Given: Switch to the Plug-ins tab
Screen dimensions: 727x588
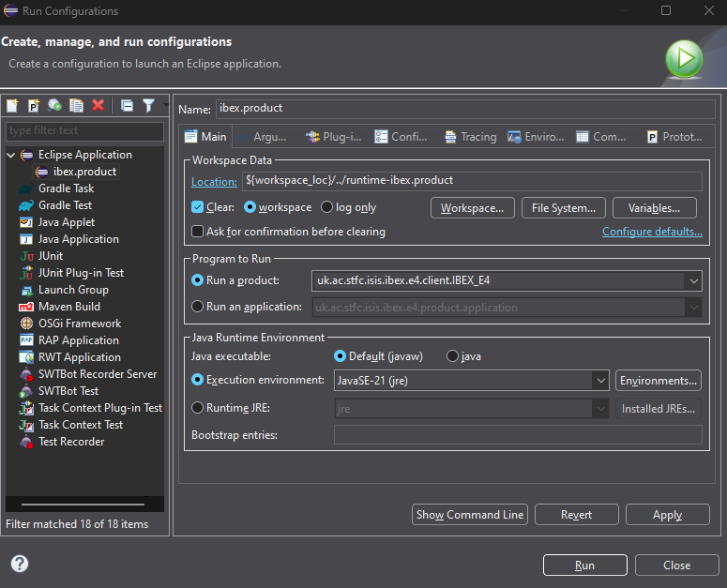Looking at the screenshot, I should tap(333, 137).
